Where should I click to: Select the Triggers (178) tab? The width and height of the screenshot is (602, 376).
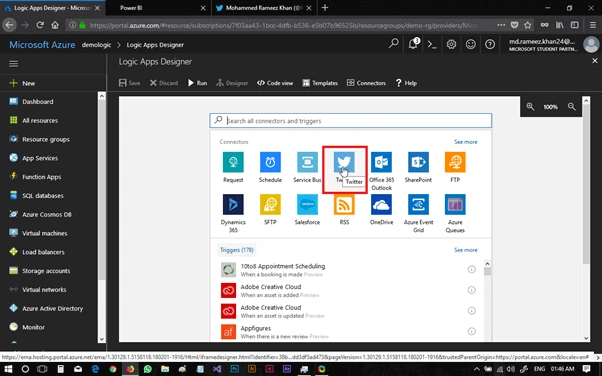pyautogui.click(x=236, y=250)
